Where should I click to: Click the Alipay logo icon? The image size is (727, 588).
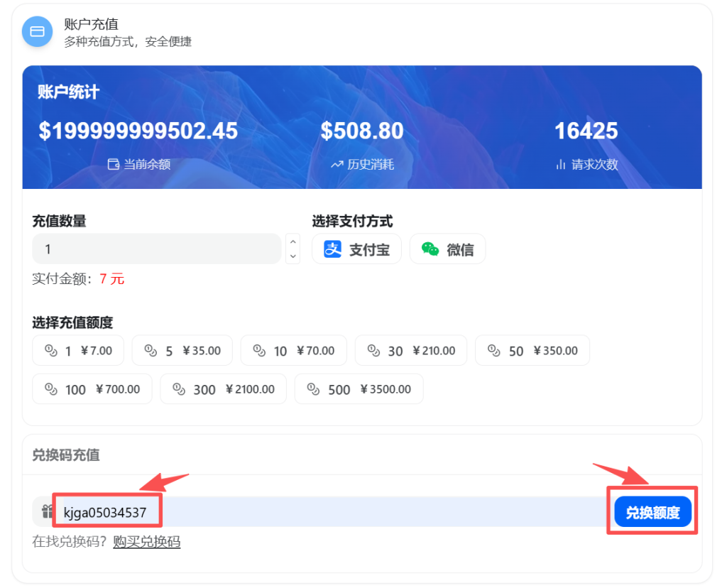[332, 249]
